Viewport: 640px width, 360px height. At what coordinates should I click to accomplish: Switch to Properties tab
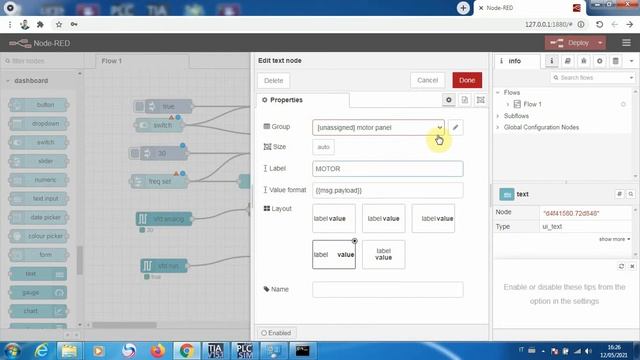(302, 100)
